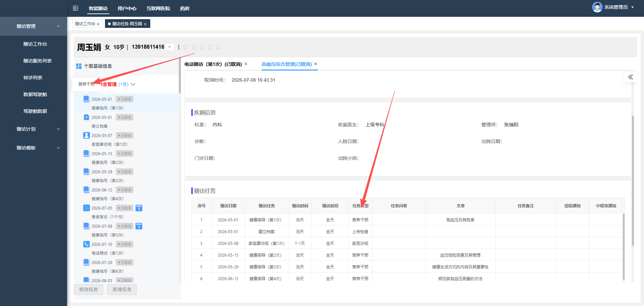Click the 新增任务 button
644x306 pixels.
[x=122, y=290]
